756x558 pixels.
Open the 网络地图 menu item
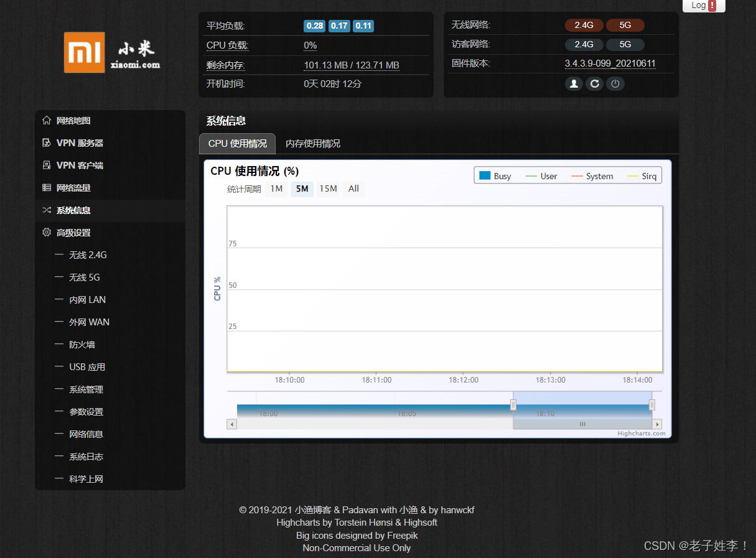pyautogui.click(x=110, y=121)
